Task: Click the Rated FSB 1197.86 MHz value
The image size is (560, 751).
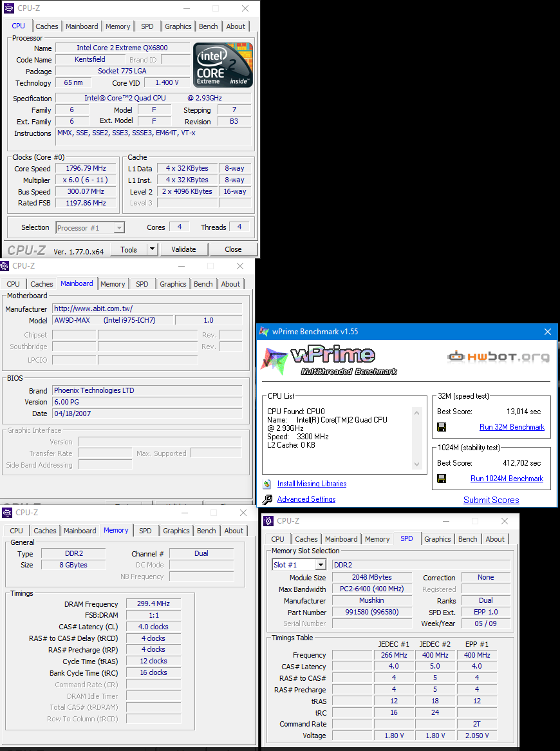Action: [86, 203]
